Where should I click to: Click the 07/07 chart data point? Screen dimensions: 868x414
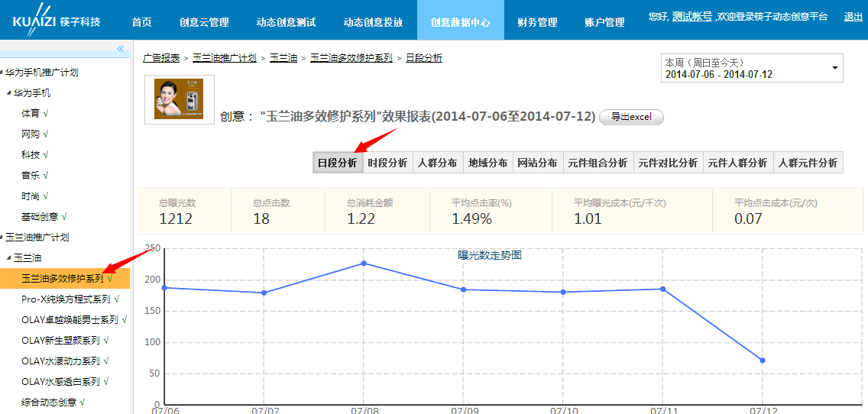(264, 293)
